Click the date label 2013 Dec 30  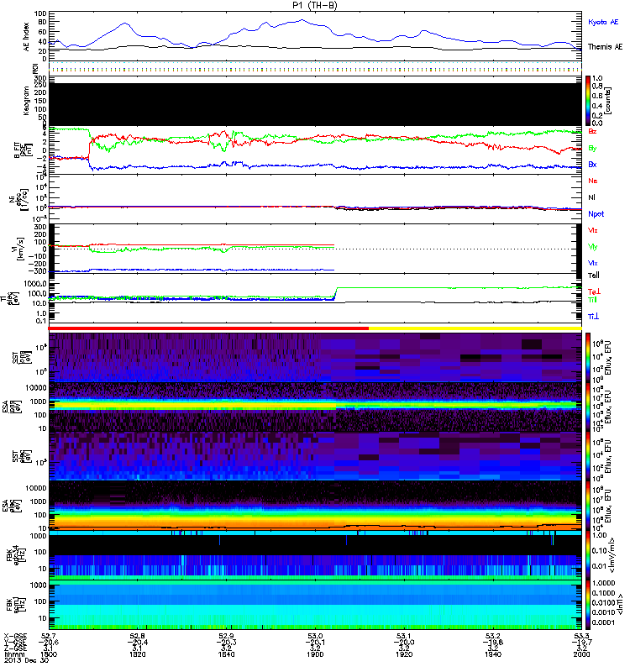tap(26, 660)
